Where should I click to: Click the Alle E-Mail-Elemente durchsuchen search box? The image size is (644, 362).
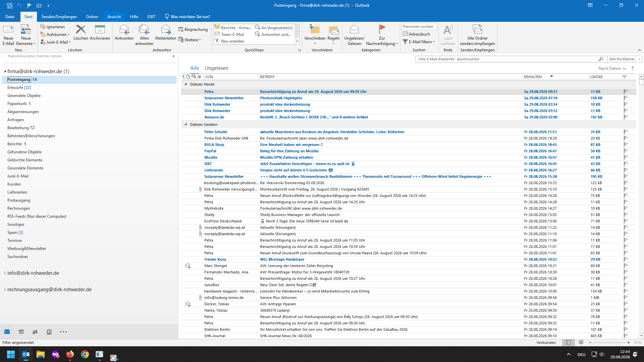[507, 59]
